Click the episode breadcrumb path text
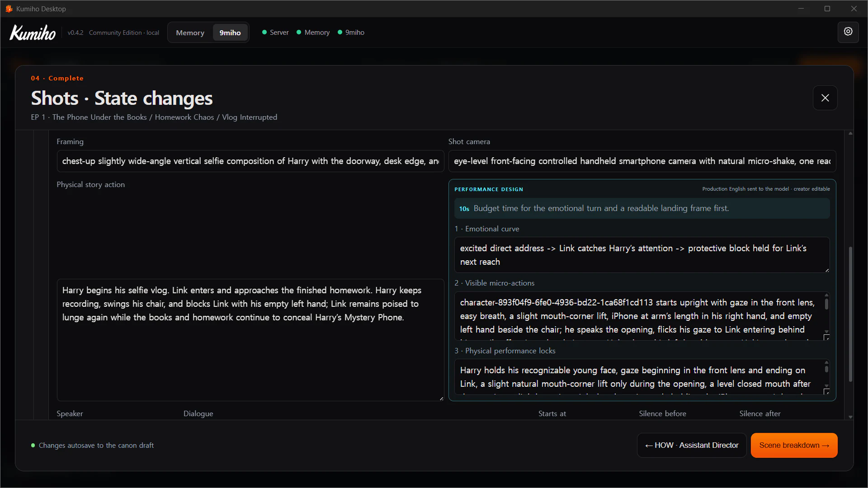 (x=154, y=117)
